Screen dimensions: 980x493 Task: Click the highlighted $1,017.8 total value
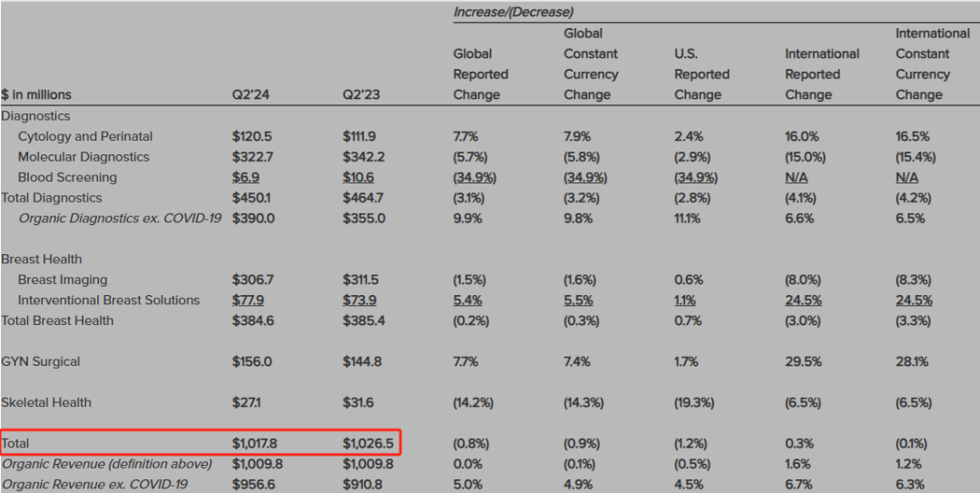(x=255, y=443)
